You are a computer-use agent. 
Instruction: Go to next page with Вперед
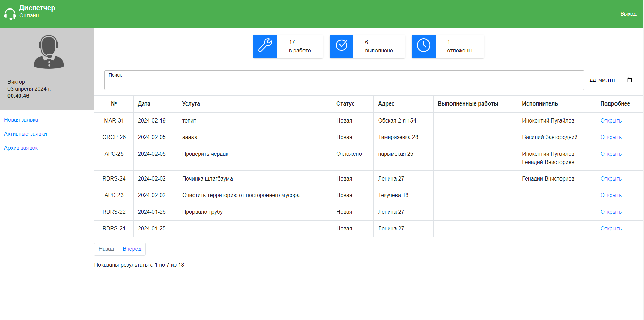click(x=132, y=249)
